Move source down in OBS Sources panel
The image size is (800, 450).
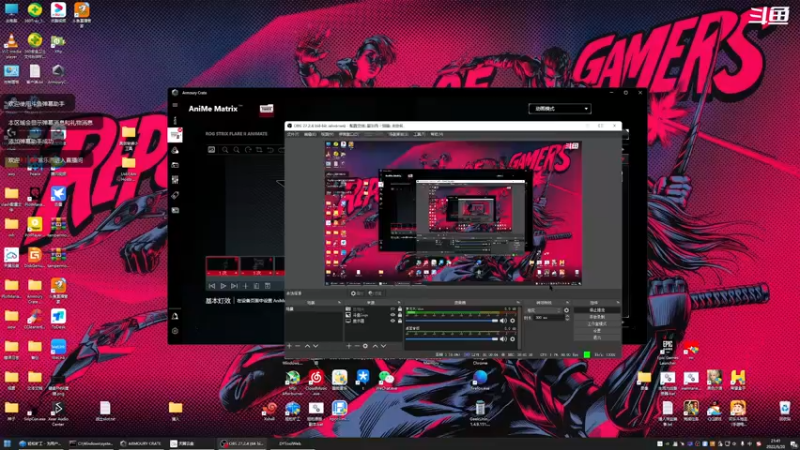pos(384,346)
